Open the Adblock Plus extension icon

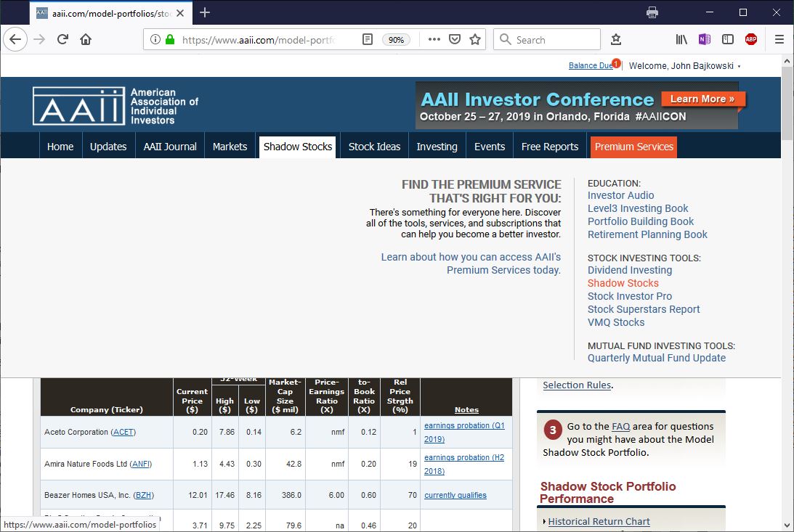tap(751, 39)
